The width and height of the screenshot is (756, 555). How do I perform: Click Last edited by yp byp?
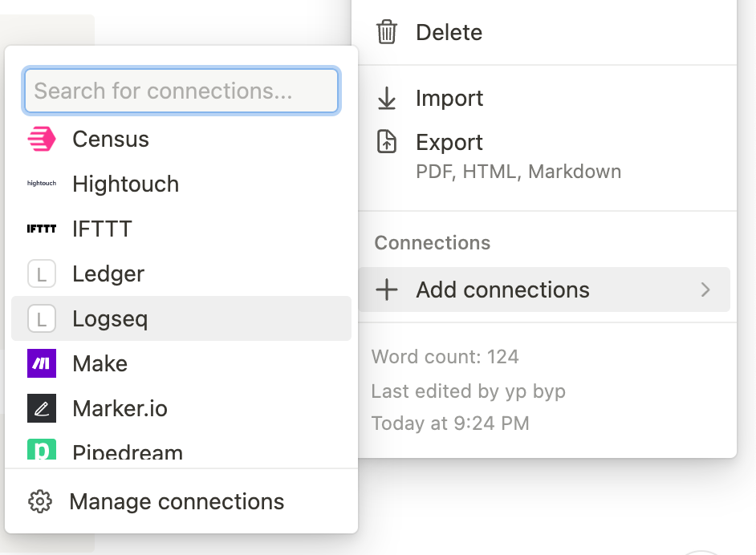tap(468, 391)
